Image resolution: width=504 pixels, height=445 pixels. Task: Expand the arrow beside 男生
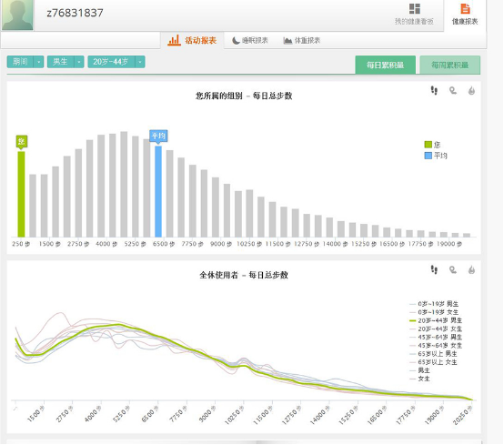pos(79,62)
